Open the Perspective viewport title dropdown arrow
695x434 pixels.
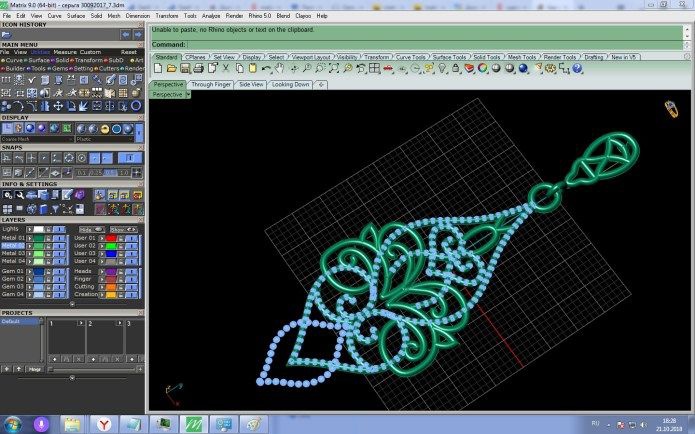[188, 94]
